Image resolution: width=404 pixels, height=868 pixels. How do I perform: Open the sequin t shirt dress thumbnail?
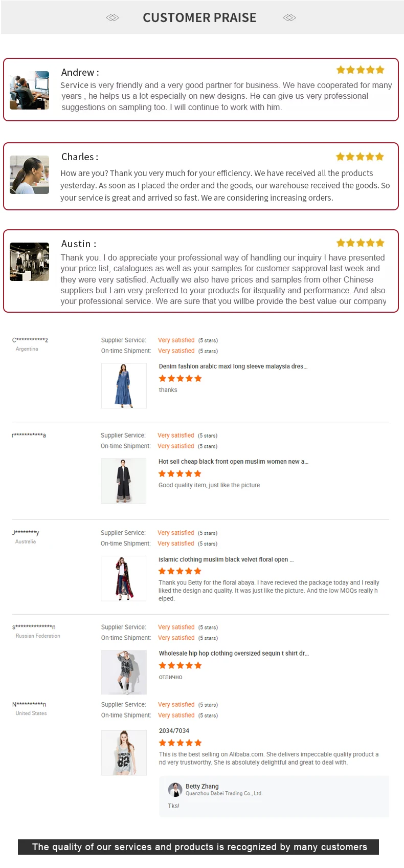click(x=124, y=672)
